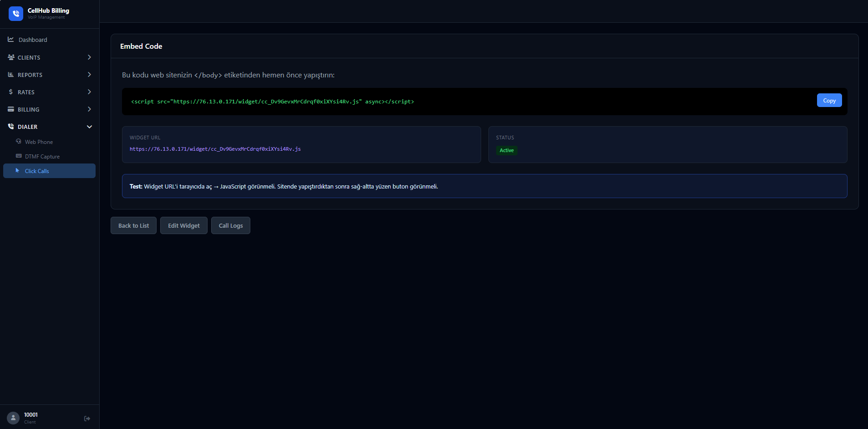The image size is (868, 429).
Task: Click the green Active status badge
Action: pyautogui.click(x=507, y=150)
